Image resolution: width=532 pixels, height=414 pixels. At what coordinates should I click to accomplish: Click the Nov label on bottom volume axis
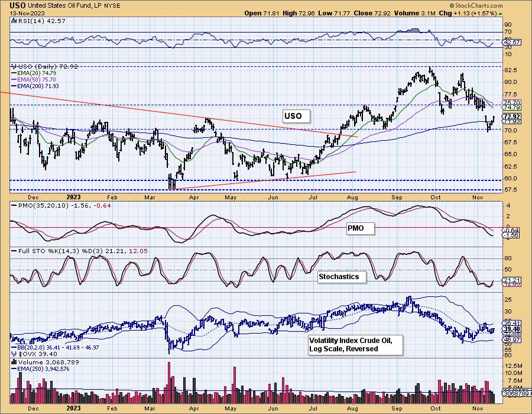478,408
